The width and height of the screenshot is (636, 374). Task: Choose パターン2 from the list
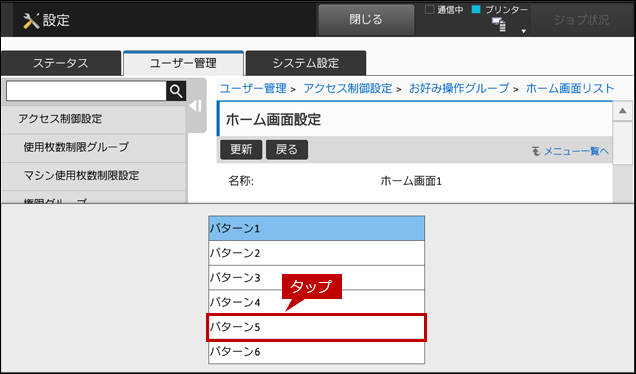pos(316,253)
